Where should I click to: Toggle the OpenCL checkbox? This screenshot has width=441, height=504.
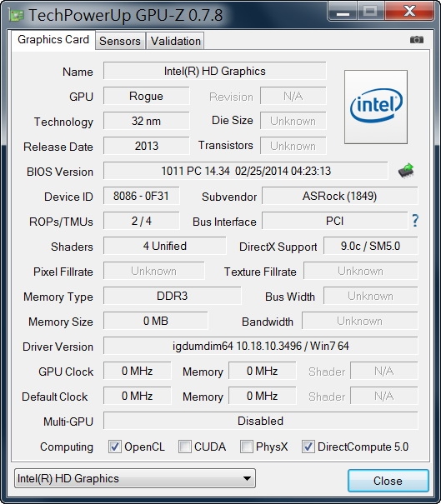click(115, 447)
